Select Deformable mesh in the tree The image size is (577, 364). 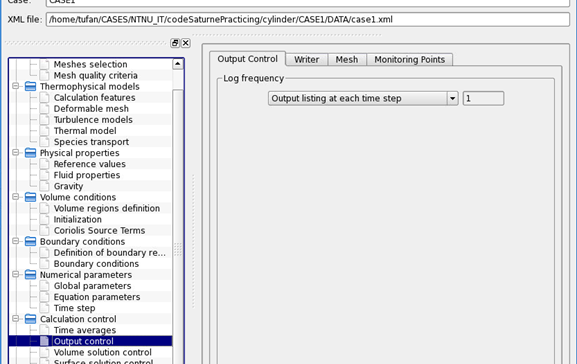click(91, 109)
